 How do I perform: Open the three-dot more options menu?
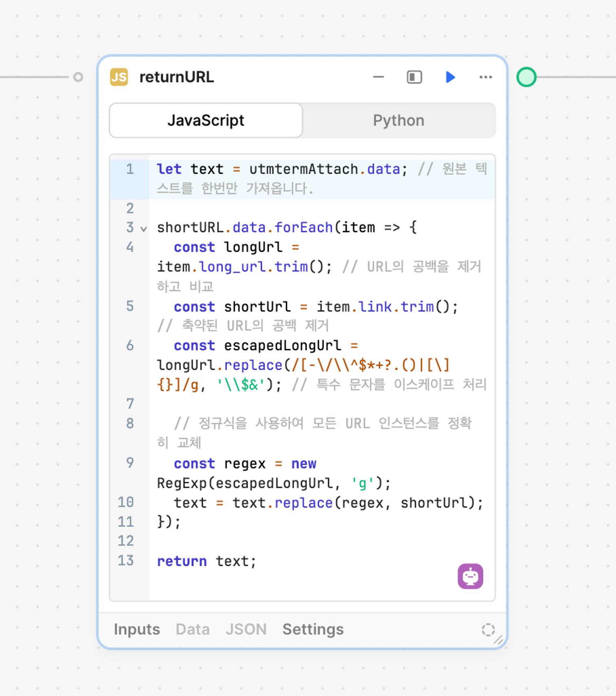point(485,77)
